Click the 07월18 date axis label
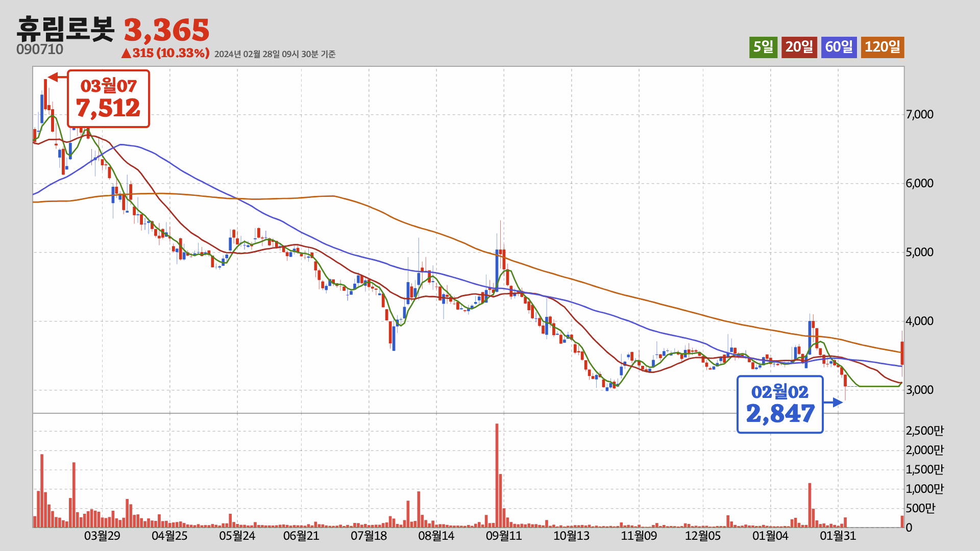Image resolution: width=980 pixels, height=551 pixels. tap(369, 536)
